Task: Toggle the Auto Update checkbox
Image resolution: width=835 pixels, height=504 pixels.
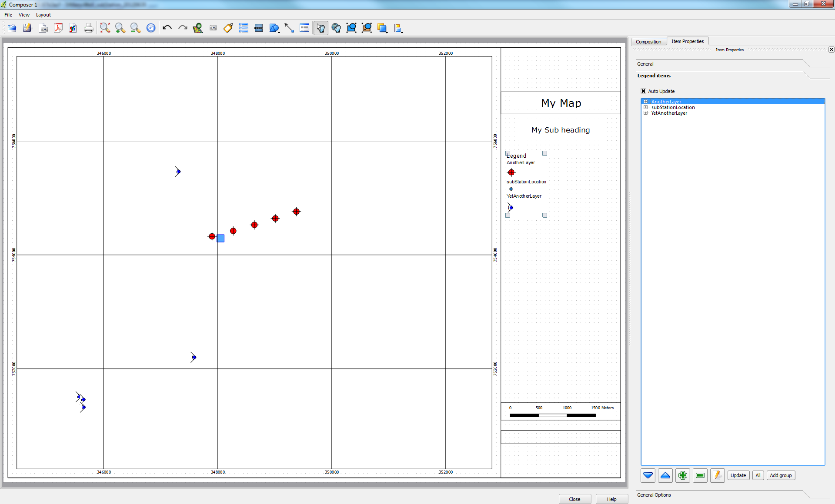Action: coord(643,91)
